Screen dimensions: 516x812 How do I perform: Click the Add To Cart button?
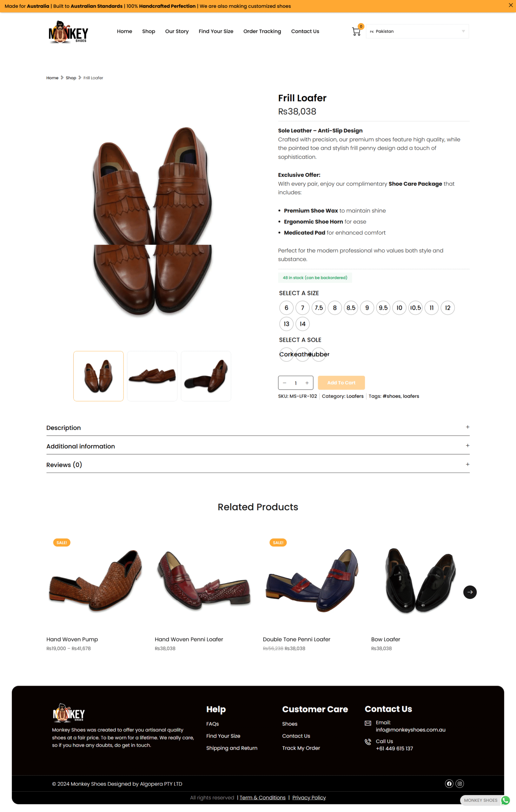click(341, 383)
